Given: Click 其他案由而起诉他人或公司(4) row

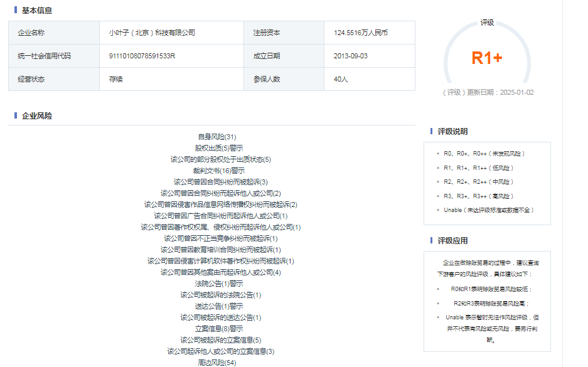Looking at the screenshot, I should click(220, 272).
